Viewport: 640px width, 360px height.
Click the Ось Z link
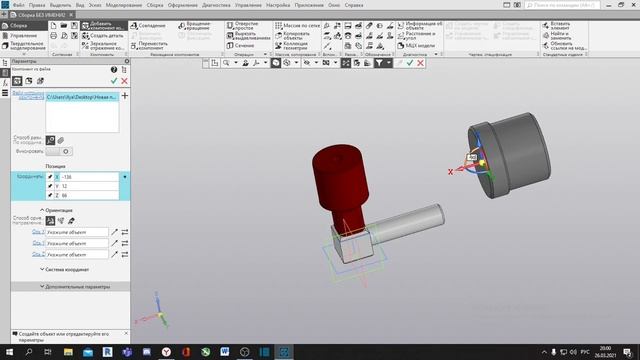(38, 254)
